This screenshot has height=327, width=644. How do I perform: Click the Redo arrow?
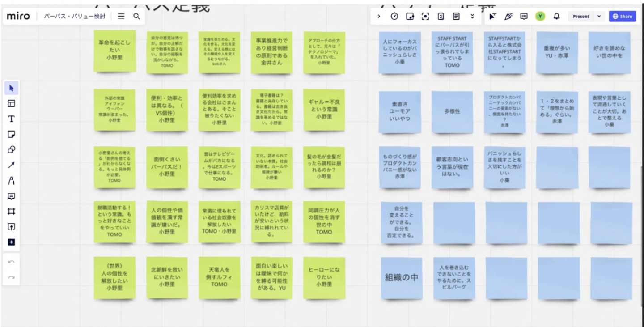11,277
